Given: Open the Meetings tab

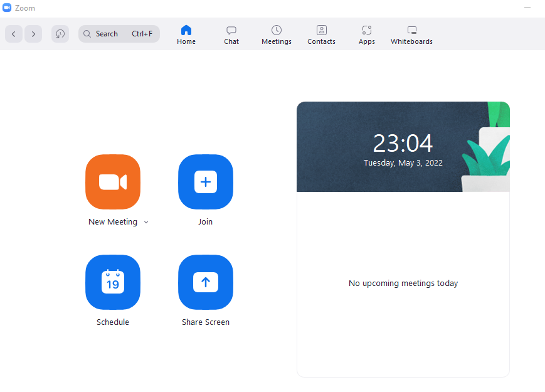Looking at the screenshot, I should click(277, 34).
